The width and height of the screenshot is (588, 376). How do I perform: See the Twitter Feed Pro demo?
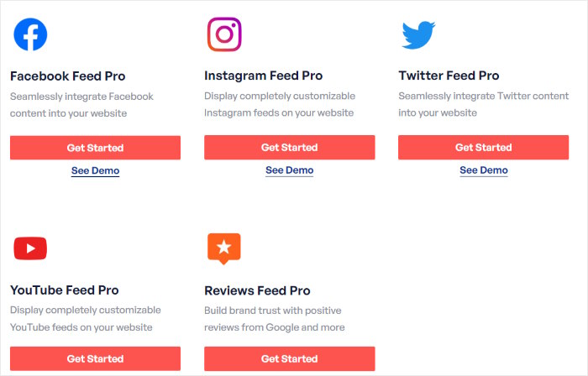click(483, 170)
